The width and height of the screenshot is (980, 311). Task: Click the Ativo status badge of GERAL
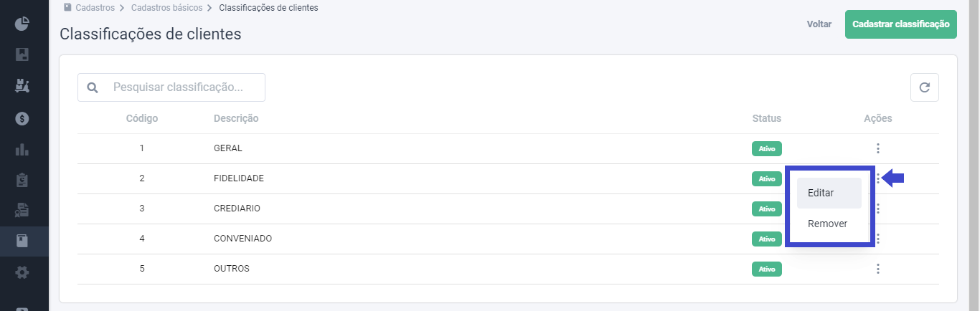(x=766, y=148)
